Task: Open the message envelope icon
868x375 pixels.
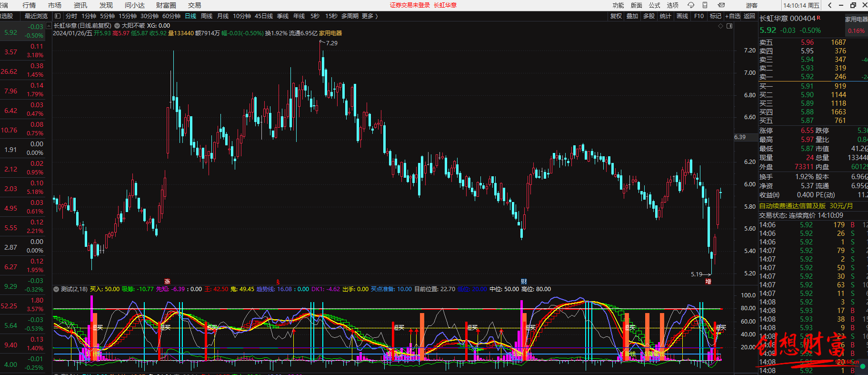Action: click(721, 5)
